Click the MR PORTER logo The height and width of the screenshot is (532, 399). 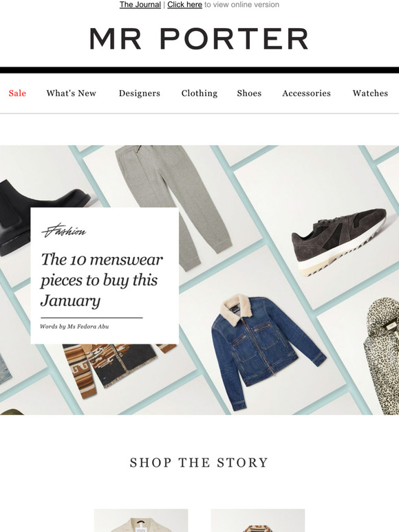coord(199,38)
